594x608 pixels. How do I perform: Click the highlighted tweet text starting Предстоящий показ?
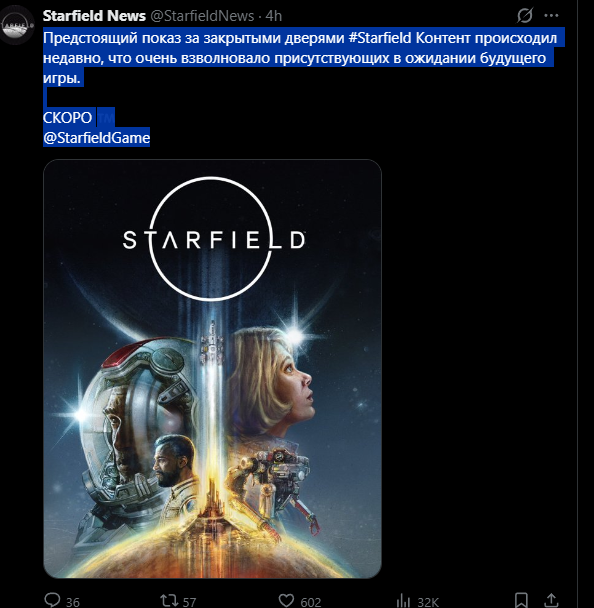point(300,58)
